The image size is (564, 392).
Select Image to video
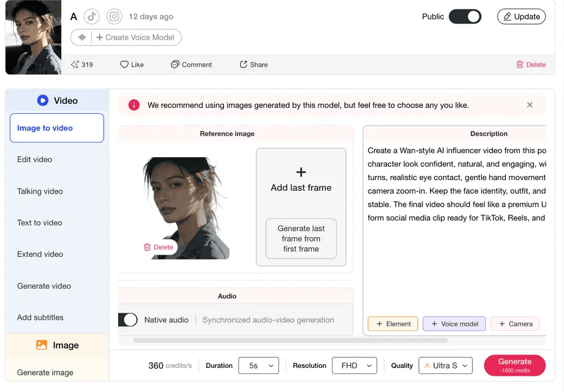(57, 128)
